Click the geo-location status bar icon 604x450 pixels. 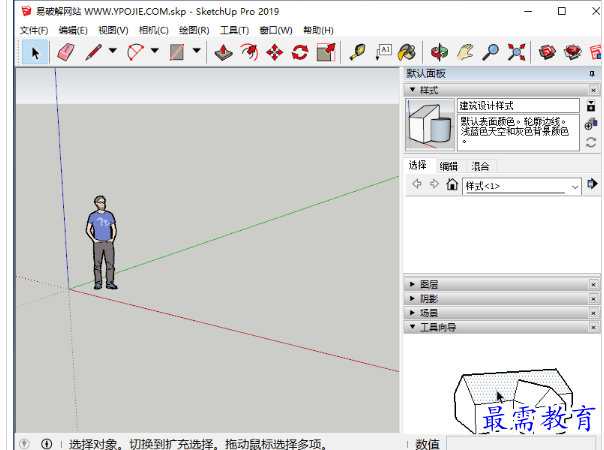(25, 444)
